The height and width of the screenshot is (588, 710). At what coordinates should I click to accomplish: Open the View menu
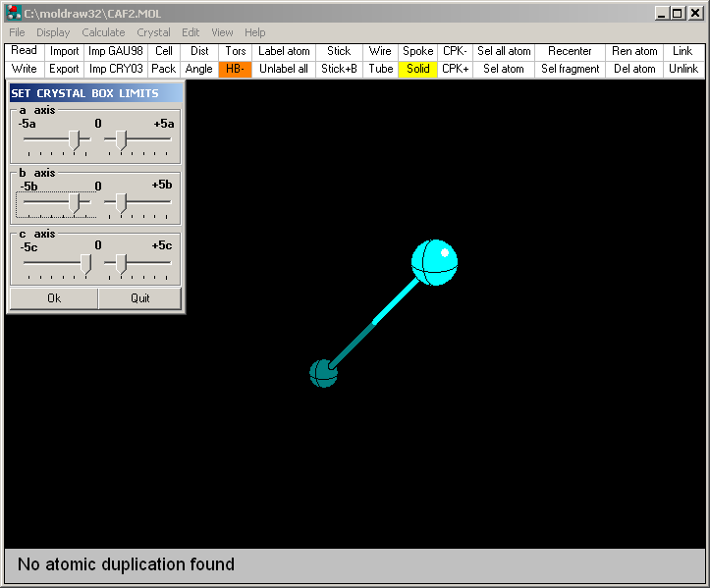pyautogui.click(x=222, y=32)
